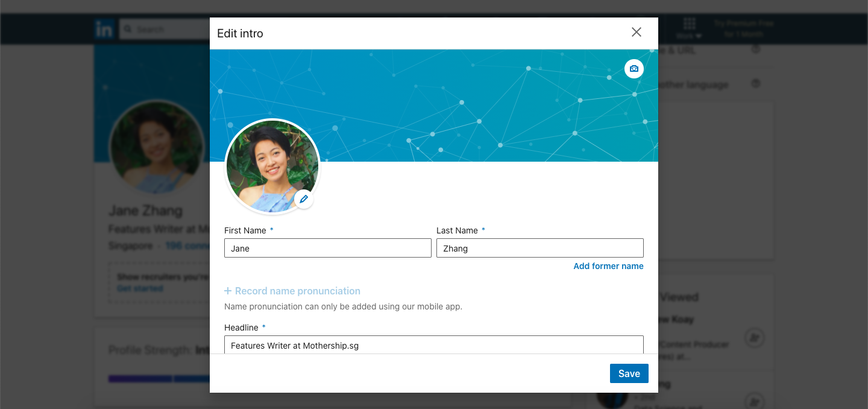Viewport: 868px width, 409px height.
Task: Click the 'Jane Zhang' name on the background profile
Action: pos(145,211)
